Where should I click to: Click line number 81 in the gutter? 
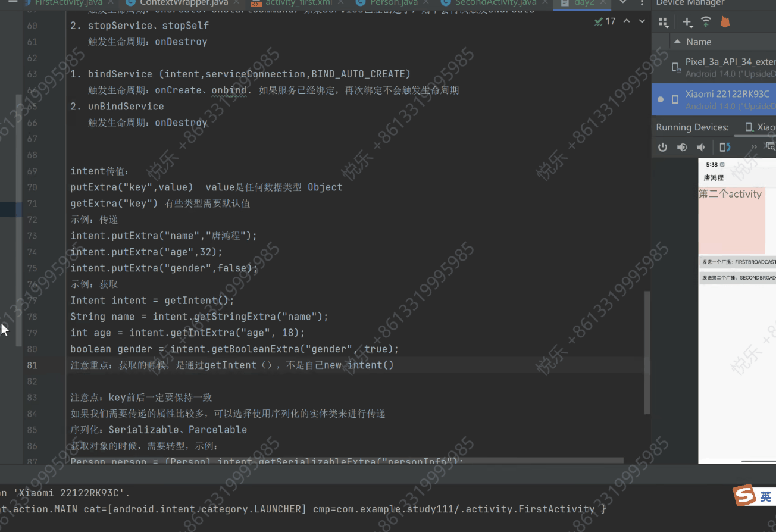tap(32, 365)
